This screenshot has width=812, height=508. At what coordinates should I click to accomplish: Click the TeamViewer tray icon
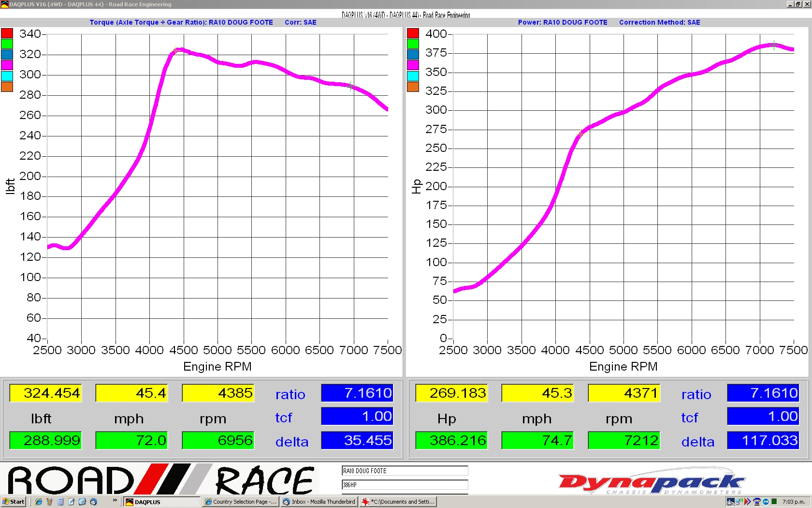click(766, 502)
